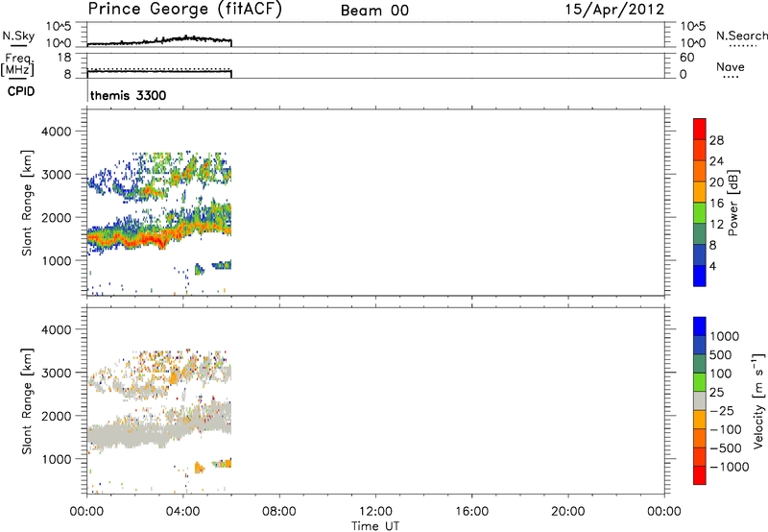Click the dark blue top of the Velocity colorbar
The image size is (768, 532).
pos(700,326)
